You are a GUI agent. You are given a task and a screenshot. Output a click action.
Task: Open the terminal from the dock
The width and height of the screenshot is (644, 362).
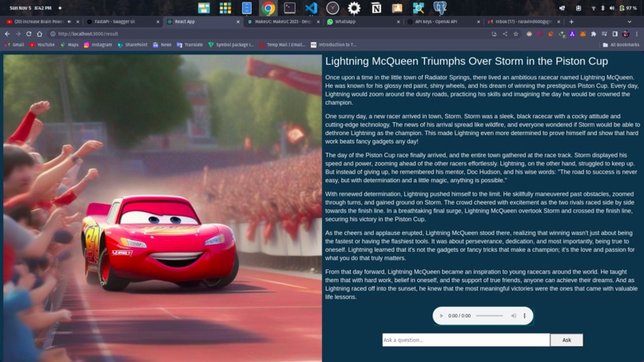(x=289, y=8)
